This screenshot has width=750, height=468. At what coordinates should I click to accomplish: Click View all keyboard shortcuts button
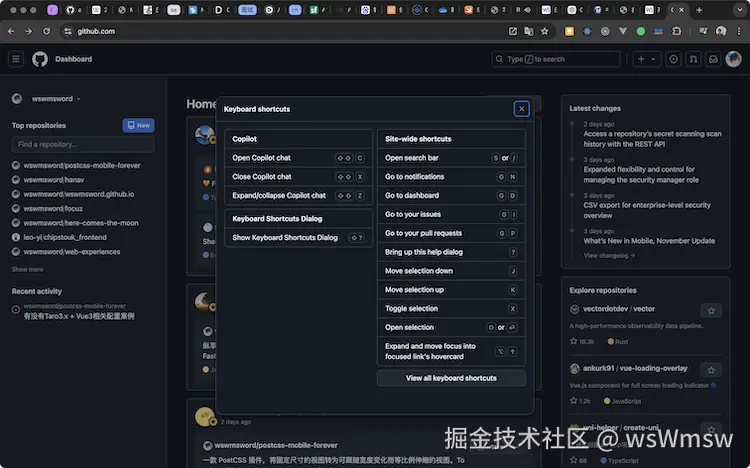(451, 378)
